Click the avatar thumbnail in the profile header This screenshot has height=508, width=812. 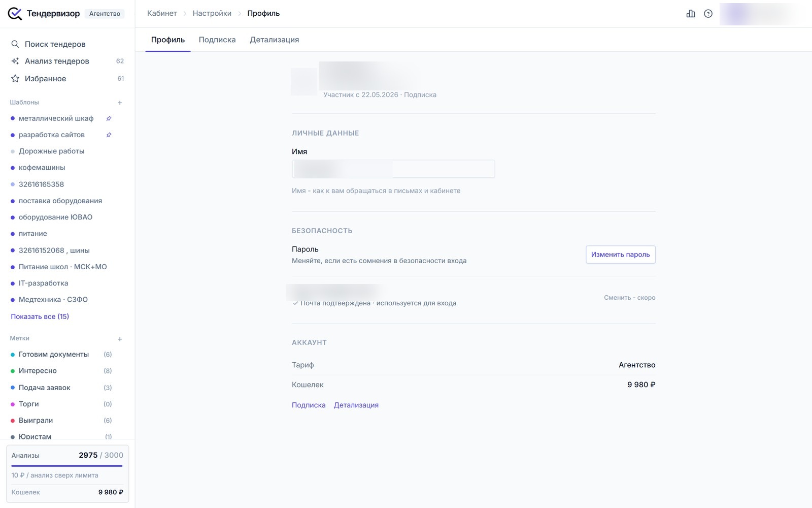click(304, 81)
